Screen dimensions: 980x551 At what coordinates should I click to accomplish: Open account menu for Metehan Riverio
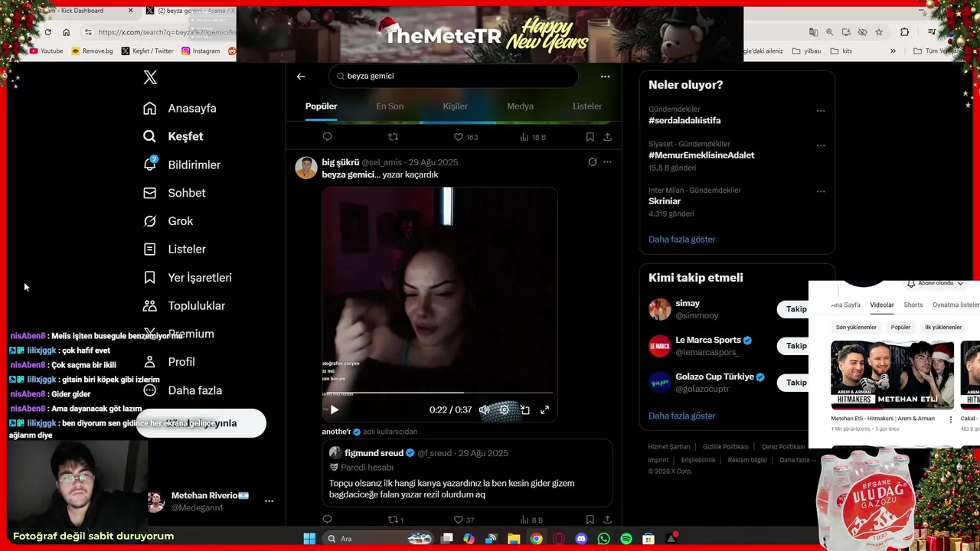tap(269, 501)
